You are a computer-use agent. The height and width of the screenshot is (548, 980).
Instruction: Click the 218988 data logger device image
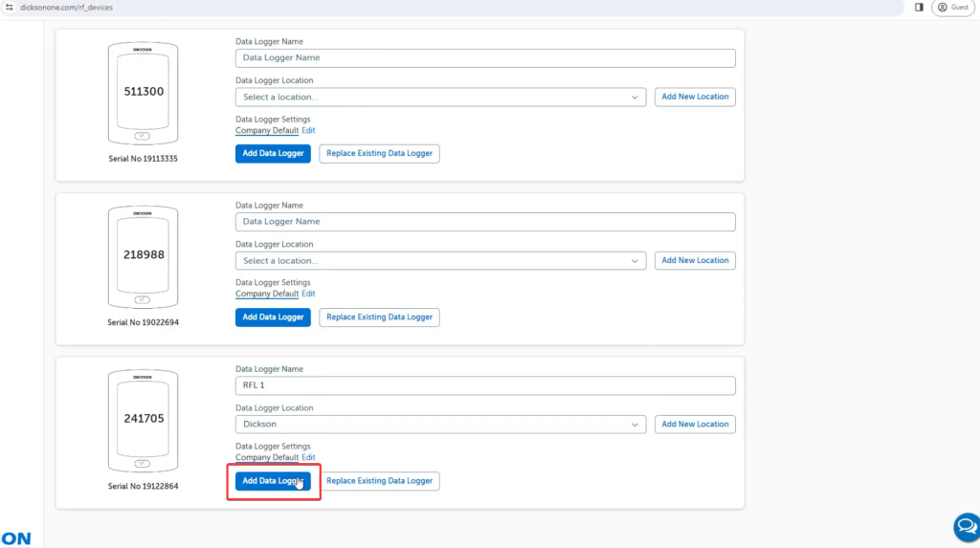[x=143, y=255]
